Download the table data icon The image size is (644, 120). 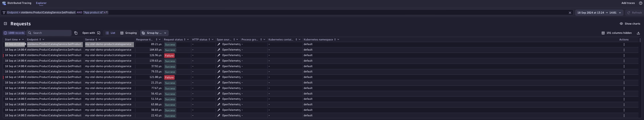point(638,33)
